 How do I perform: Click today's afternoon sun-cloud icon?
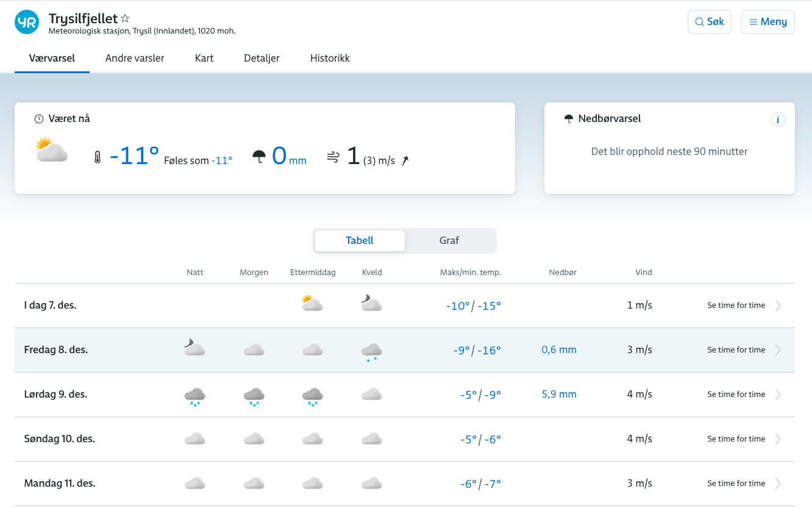[312, 304]
